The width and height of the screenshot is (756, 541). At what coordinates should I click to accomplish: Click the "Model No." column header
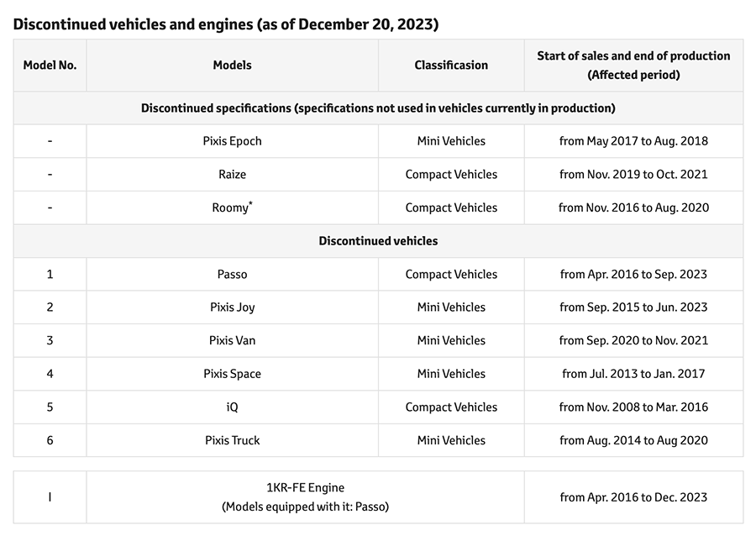tap(50, 65)
